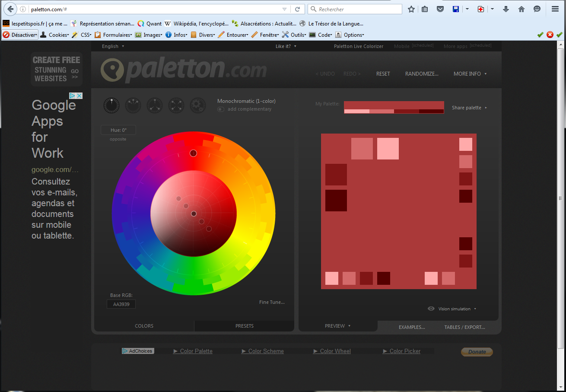Viewport: 566px width, 392px height.
Task: Click the Base RGB input field AA3939
Action: 121,304
